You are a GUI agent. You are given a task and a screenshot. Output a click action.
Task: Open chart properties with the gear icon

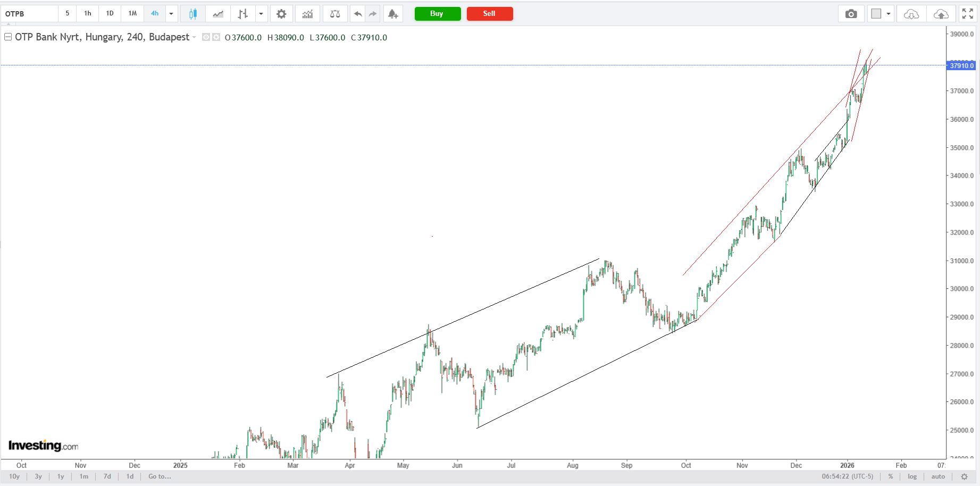coord(281,14)
